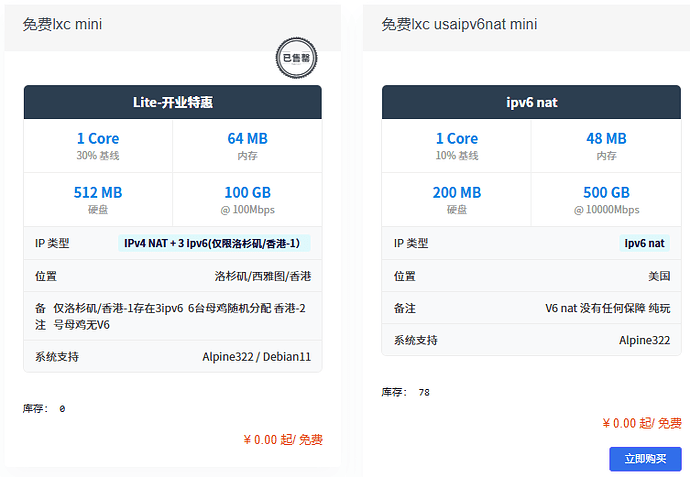690x477 pixels.
Task: Click the 洛杉矶/西雅图/香港 location value
Action: pyautogui.click(x=262, y=276)
